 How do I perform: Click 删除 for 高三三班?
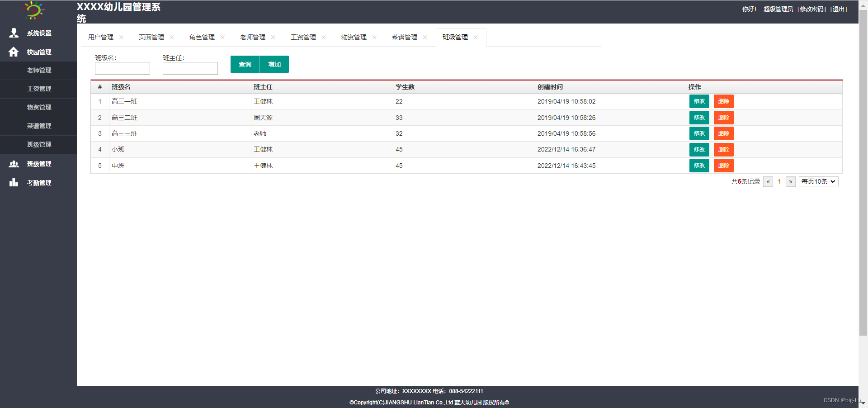click(724, 133)
